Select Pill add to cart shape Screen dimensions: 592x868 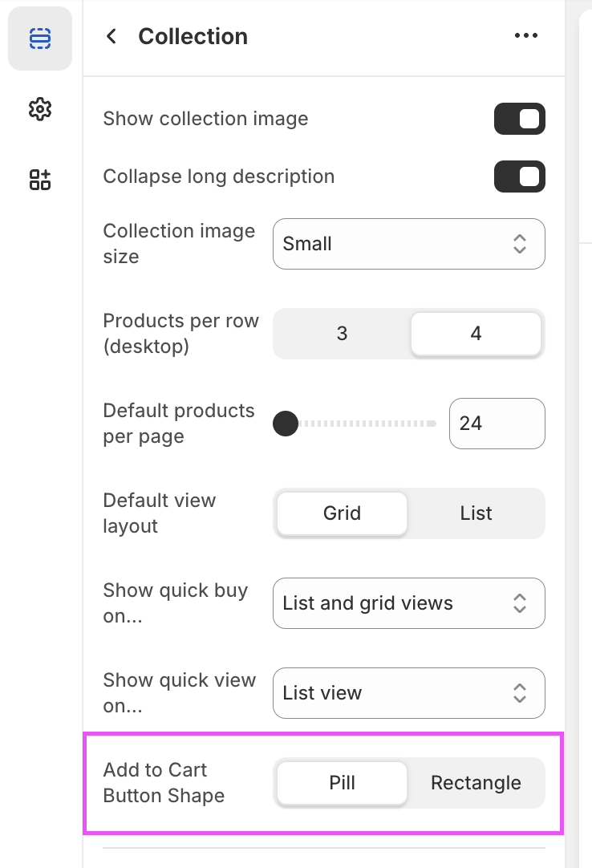(342, 783)
